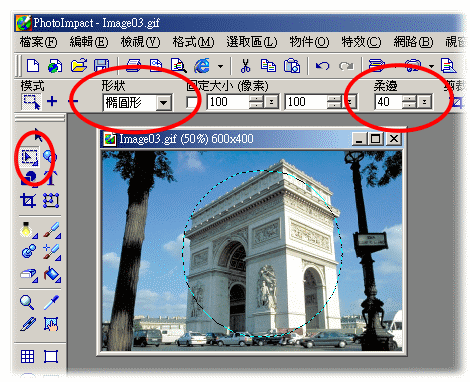Select the Crop tool in toolbox
Image resolution: width=470 pixels, height=382 pixels.
28,201
